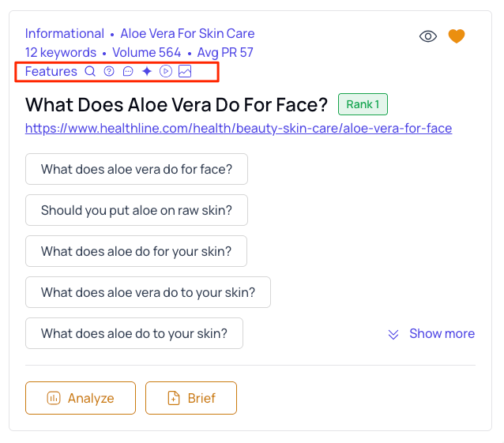Click the search magnifier feature icon
The image size is (504, 443).
point(90,71)
